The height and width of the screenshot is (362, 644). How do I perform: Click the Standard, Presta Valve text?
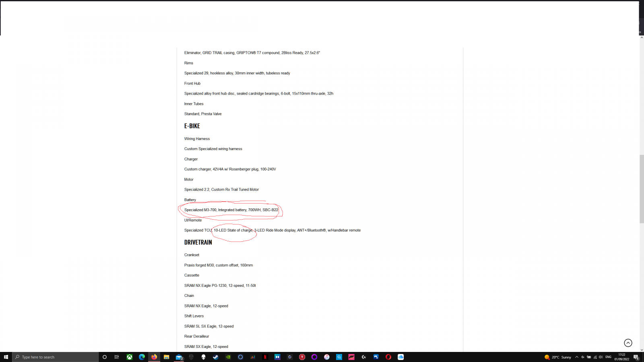click(203, 114)
